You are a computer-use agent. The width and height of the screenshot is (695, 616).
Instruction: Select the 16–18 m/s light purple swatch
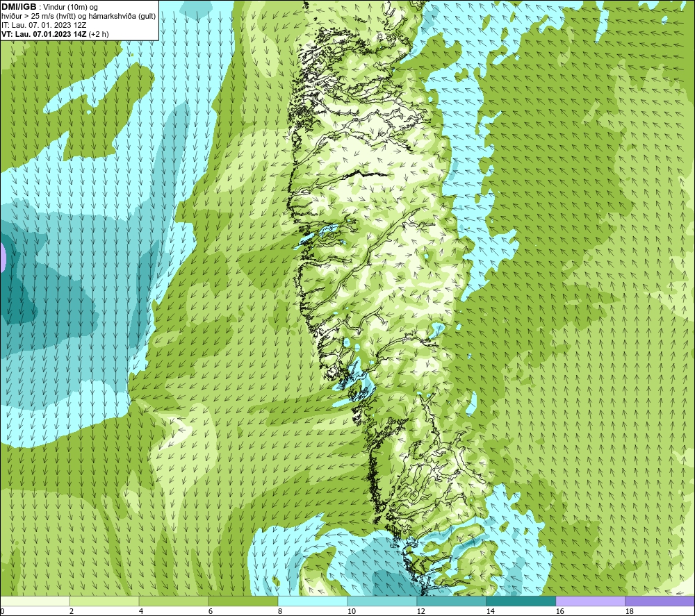coord(590,601)
